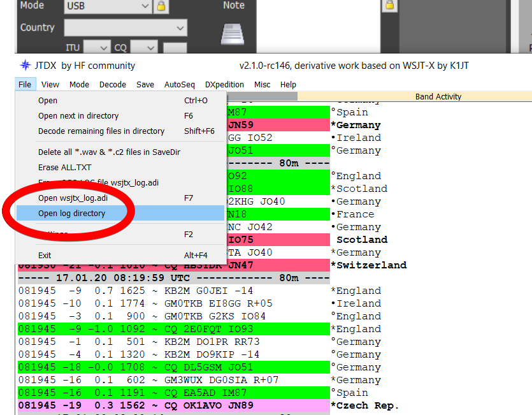Choose Erase ALL.TXT menu entry
The width and height of the screenshot is (532, 415).
pyautogui.click(x=120, y=168)
